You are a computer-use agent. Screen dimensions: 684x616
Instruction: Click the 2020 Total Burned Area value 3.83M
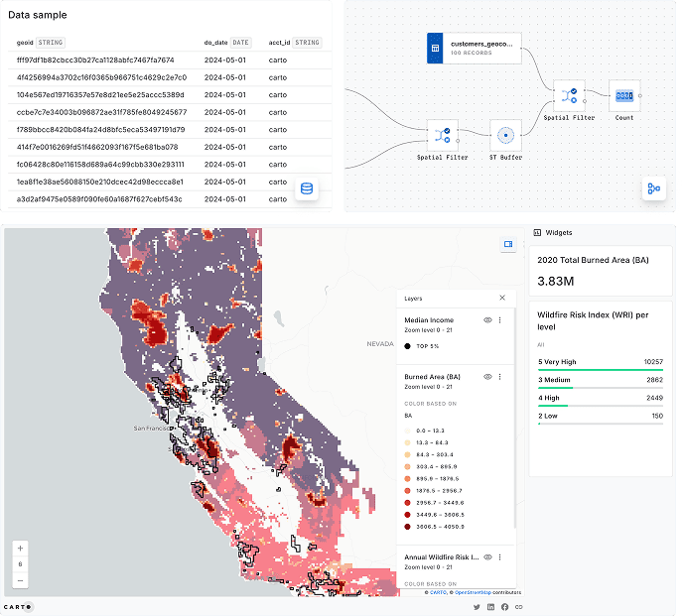555,281
